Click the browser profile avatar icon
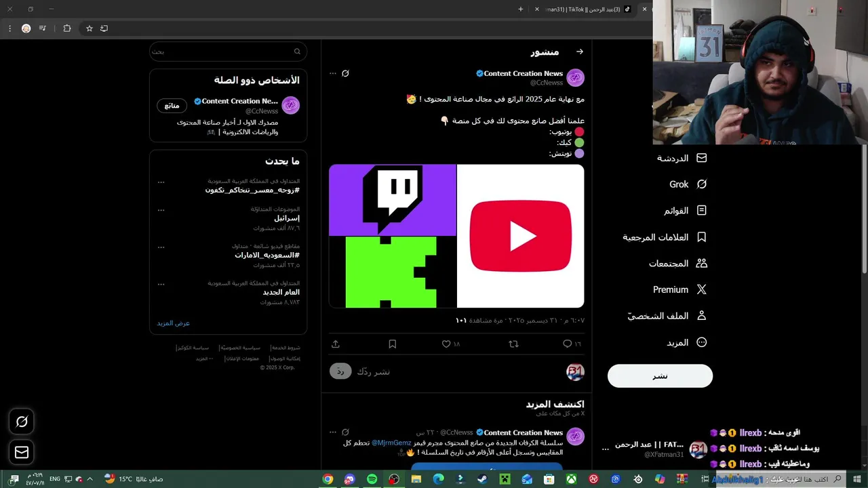Viewport: 868px width, 488px height. 26,28
